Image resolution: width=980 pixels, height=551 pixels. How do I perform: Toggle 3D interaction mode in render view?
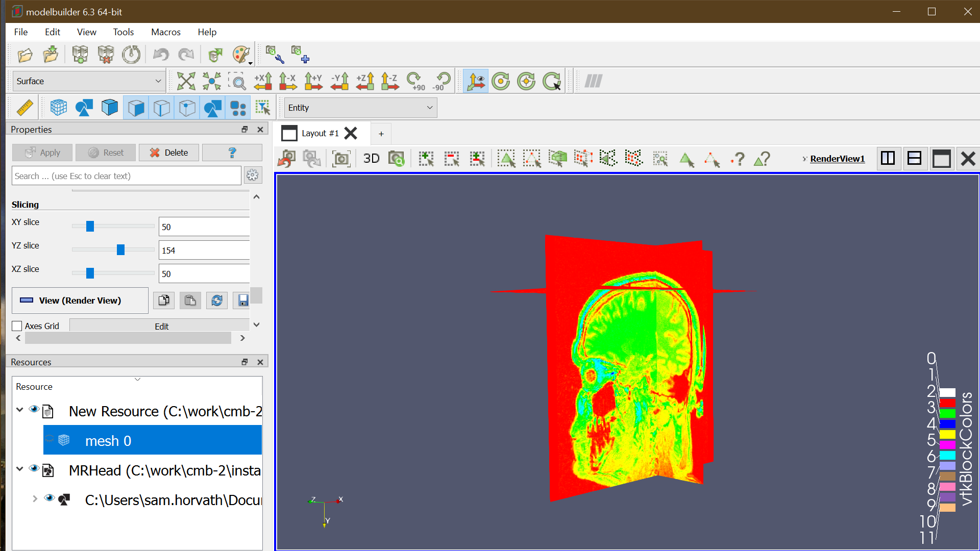point(371,158)
